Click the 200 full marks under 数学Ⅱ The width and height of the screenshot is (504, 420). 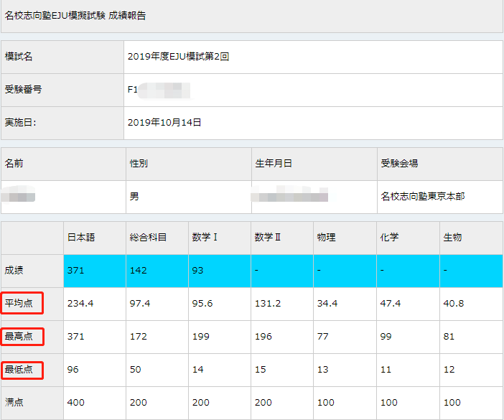coord(263,402)
